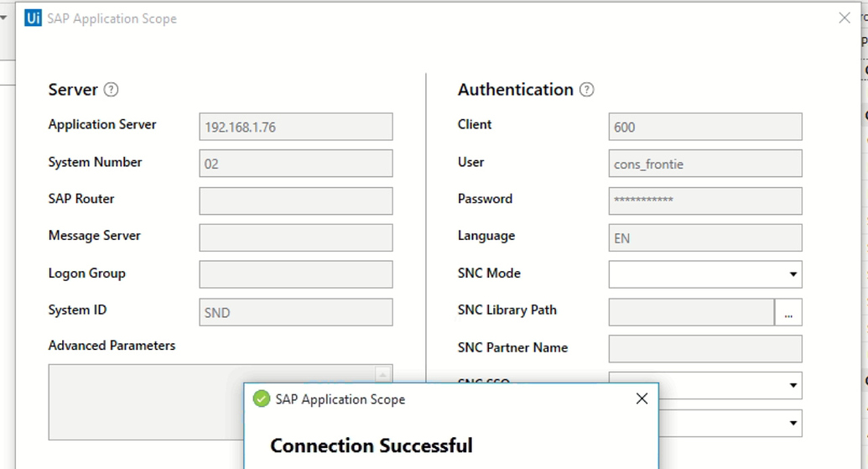Viewport: 868px width, 469px height.
Task: Click the Authentication help question mark icon
Action: click(x=587, y=89)
